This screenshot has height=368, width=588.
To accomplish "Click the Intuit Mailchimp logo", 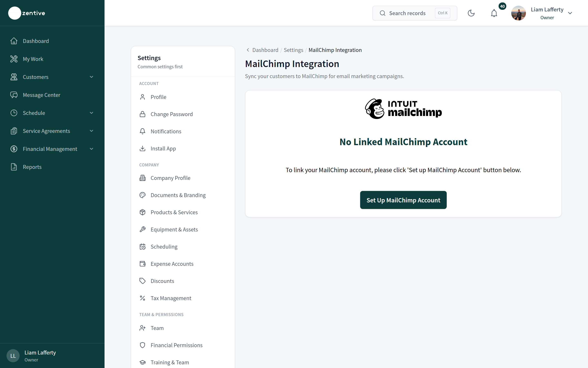I will pos(403,109).
